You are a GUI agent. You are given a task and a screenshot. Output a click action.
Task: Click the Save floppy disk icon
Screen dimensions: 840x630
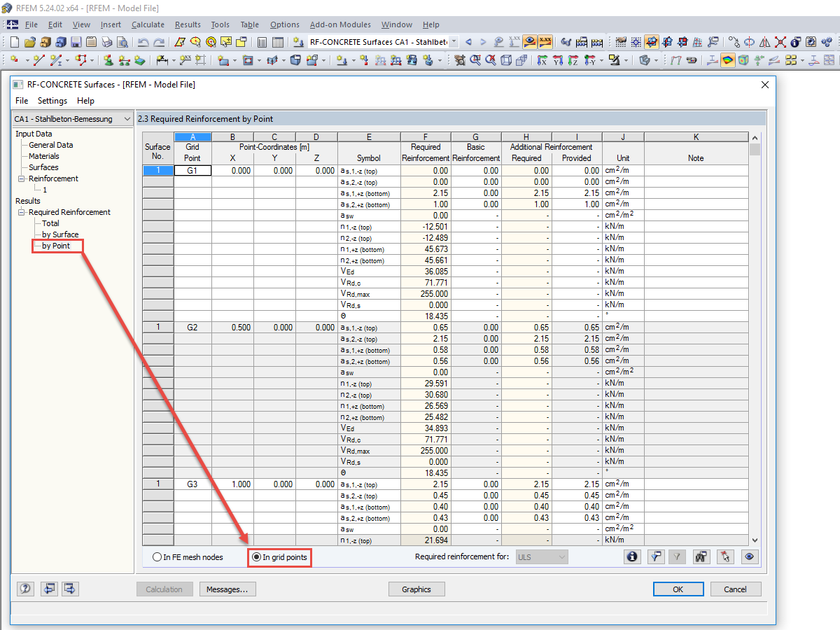coord(76,42)
